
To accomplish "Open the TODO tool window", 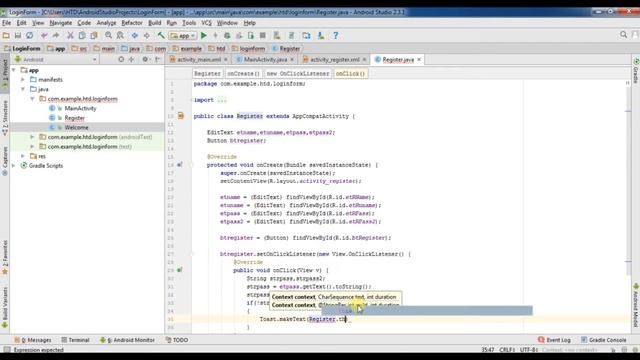I will click(176, 340).
